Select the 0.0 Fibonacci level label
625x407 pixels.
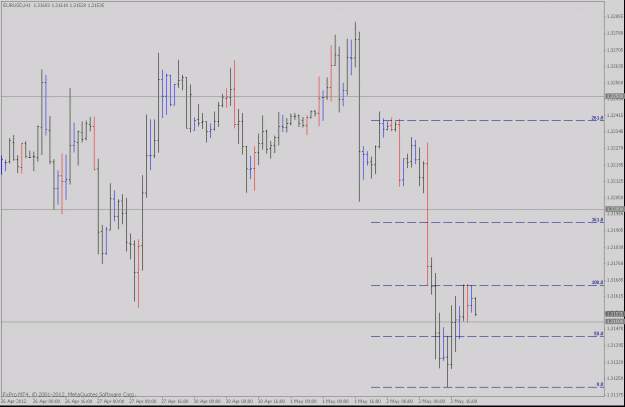(x=599, y=384)
